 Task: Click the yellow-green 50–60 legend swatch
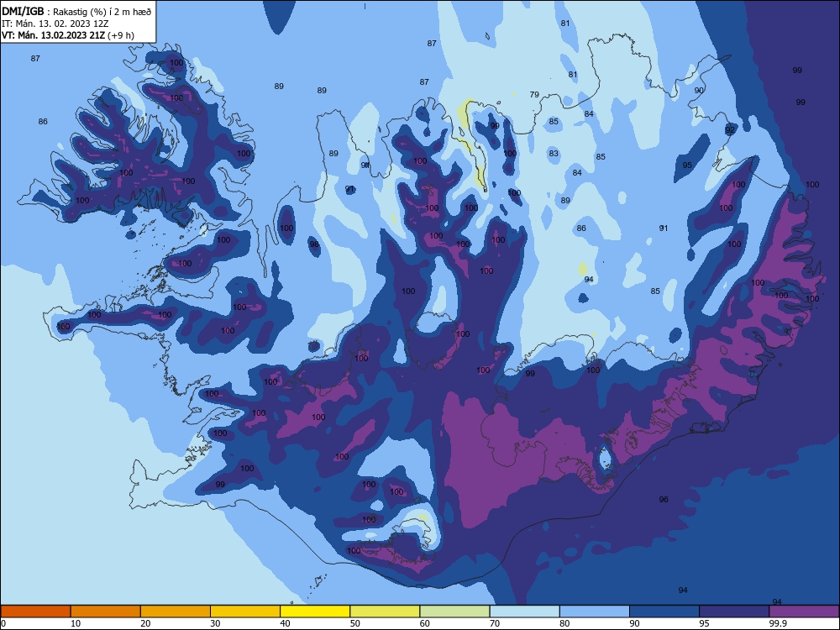pyautogui.click(x=385, y=612)
